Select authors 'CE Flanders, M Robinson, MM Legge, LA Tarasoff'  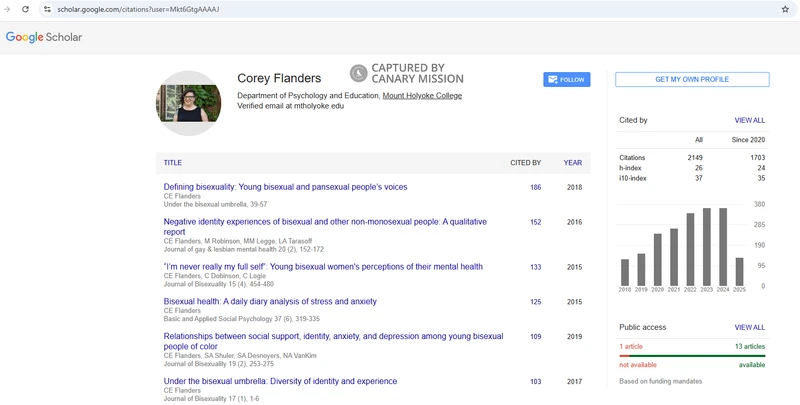[x=237, y=241]
